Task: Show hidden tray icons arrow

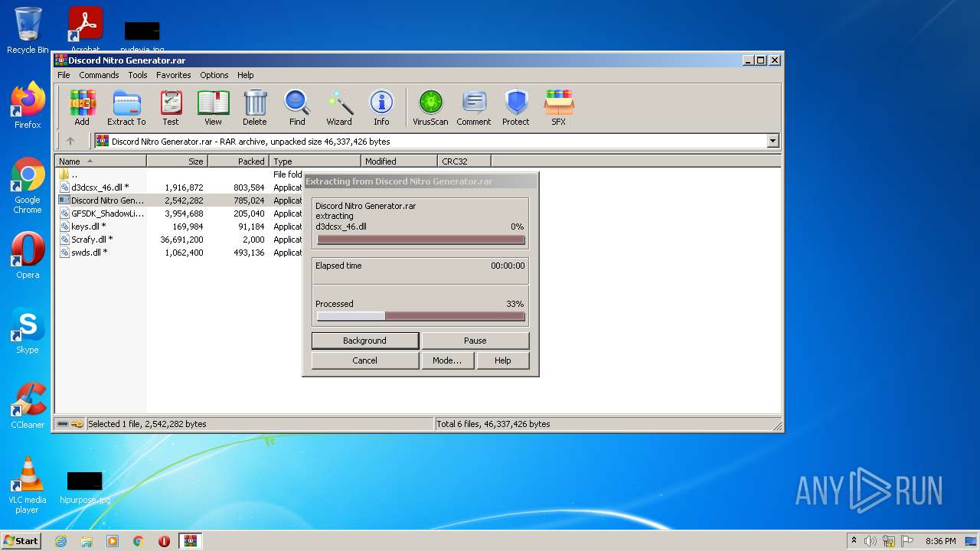Action: click(x=854, y=541)
